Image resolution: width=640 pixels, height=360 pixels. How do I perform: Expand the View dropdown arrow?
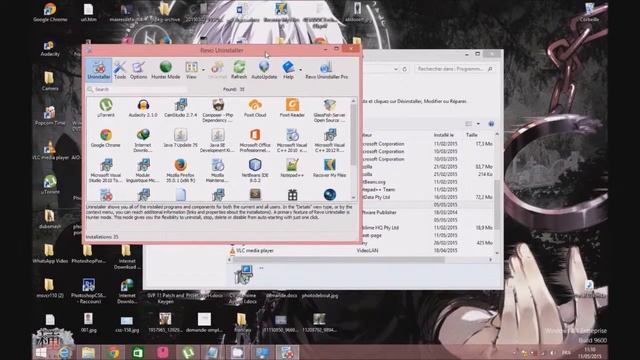click(203, 70)
